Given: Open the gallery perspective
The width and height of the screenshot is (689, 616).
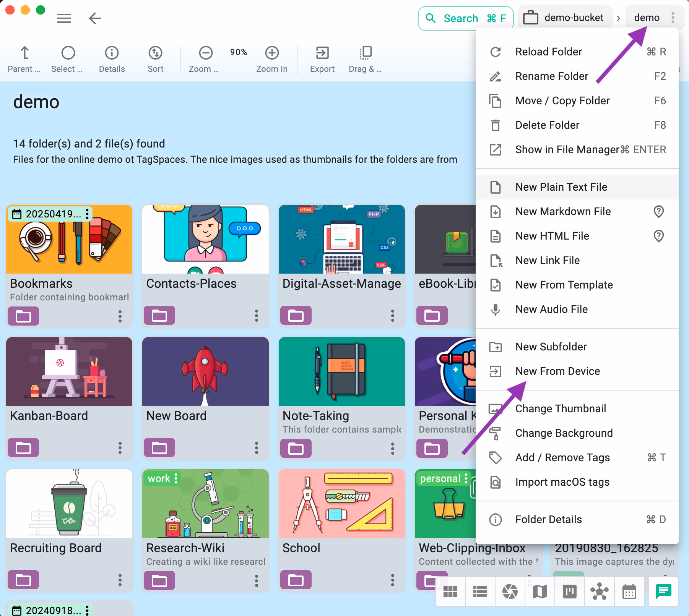Looking at the screenshot, I should 509,592.
